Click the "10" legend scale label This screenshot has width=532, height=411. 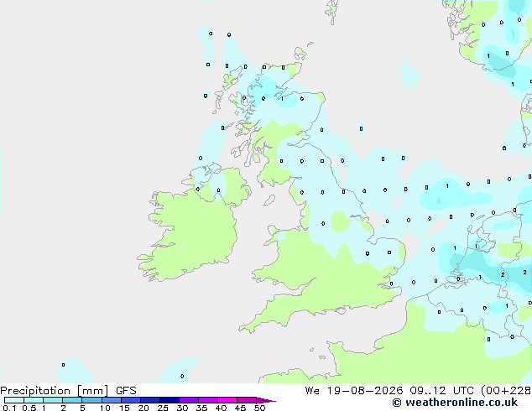pyautogui.click(x=105, y=408)
